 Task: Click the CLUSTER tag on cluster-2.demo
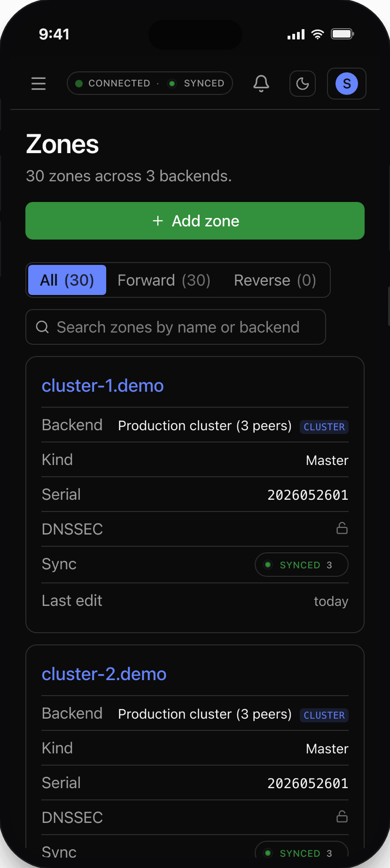pyautogui.click(x=324, y=715)
